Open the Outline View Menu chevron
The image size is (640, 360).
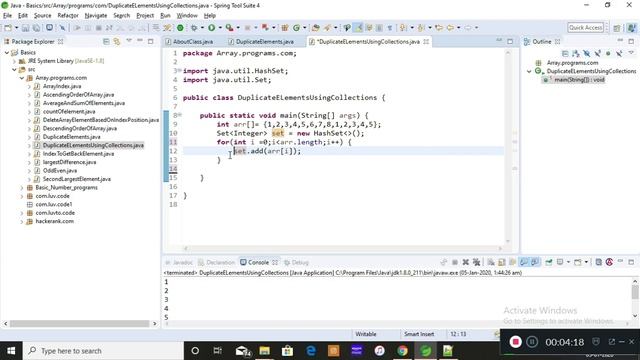tap(631, 53)
